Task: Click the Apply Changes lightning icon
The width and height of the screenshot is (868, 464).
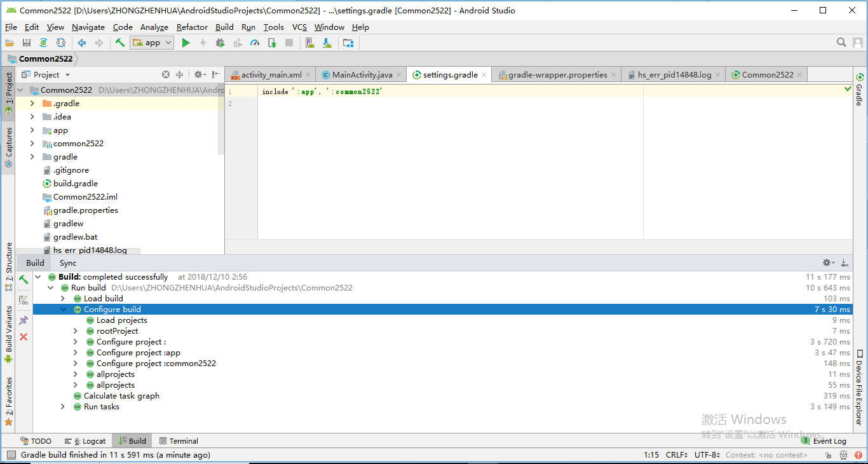Action: coord(203,43)
